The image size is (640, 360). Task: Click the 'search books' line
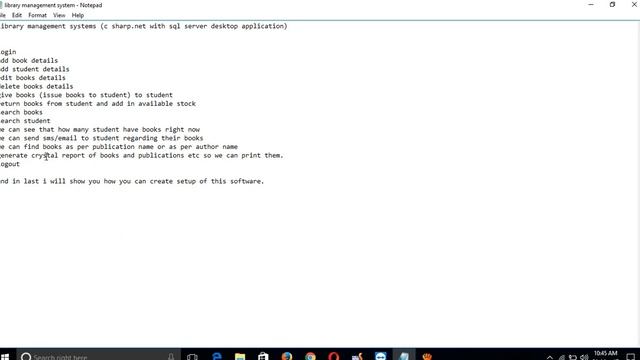pyautogui.click(x=21, y=112)
